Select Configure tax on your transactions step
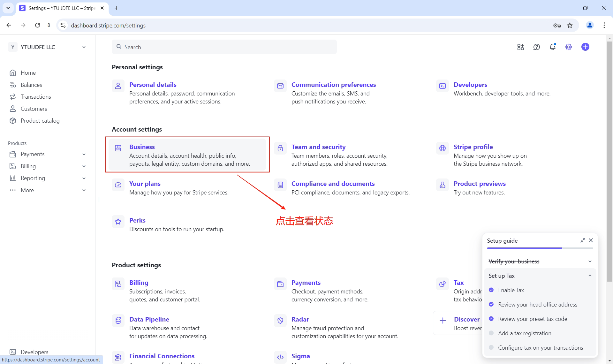The width and height of the screenshot is (613, 364). 540,347
